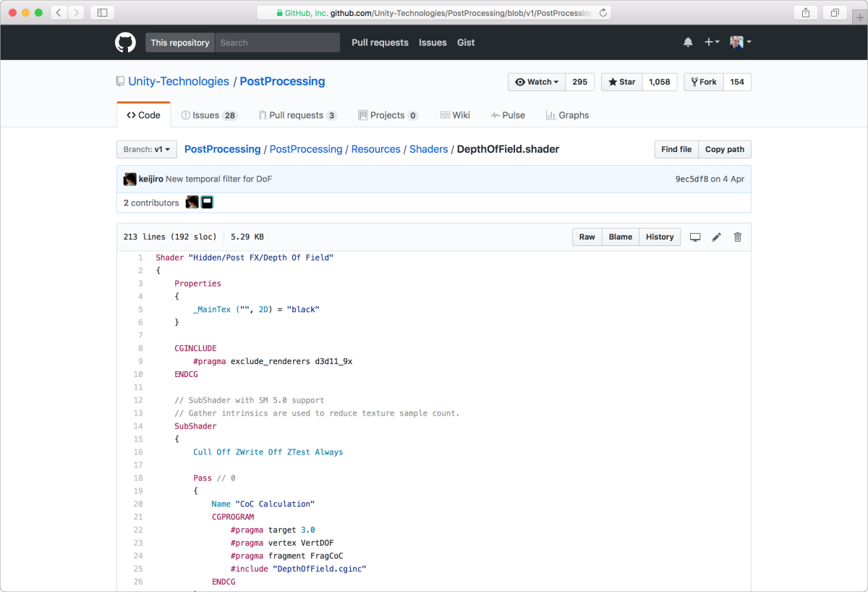The image size is (868, 592).
Task: Open the notifications bell
Action: point(688,43)
